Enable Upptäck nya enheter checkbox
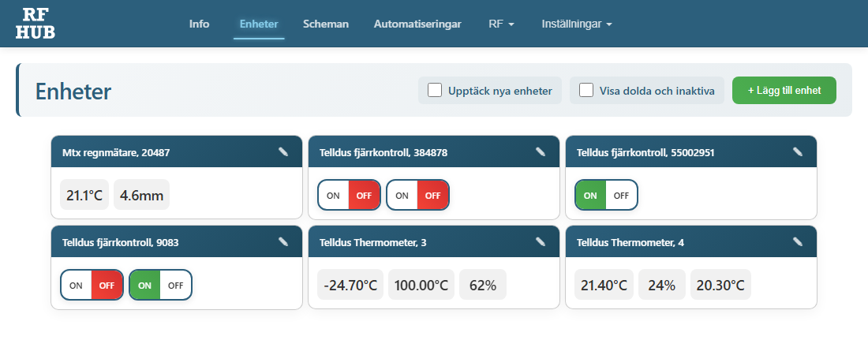This screenshot has height=355, width=868. pos(435,90)
